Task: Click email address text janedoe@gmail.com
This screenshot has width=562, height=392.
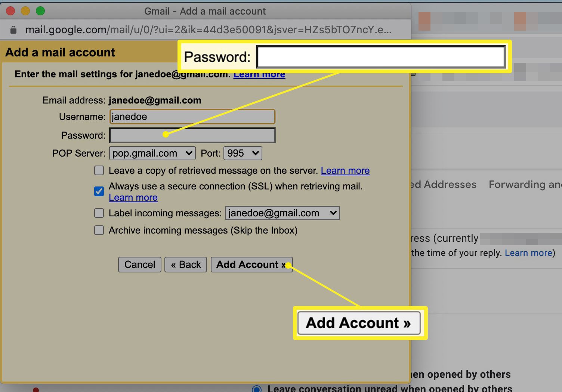Action: click(155, 101)
